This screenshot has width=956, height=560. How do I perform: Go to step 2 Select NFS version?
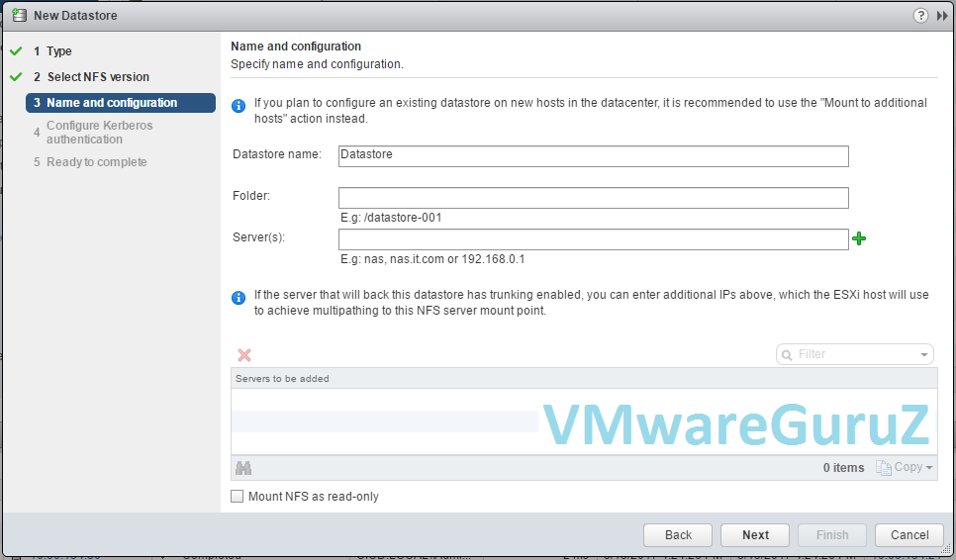click(x=97, y=77)
